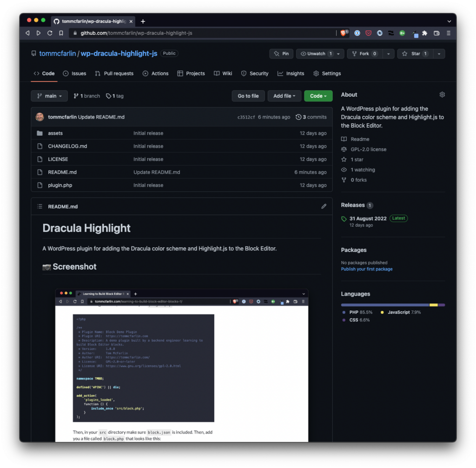Edit repository details with the About gear

442,95
